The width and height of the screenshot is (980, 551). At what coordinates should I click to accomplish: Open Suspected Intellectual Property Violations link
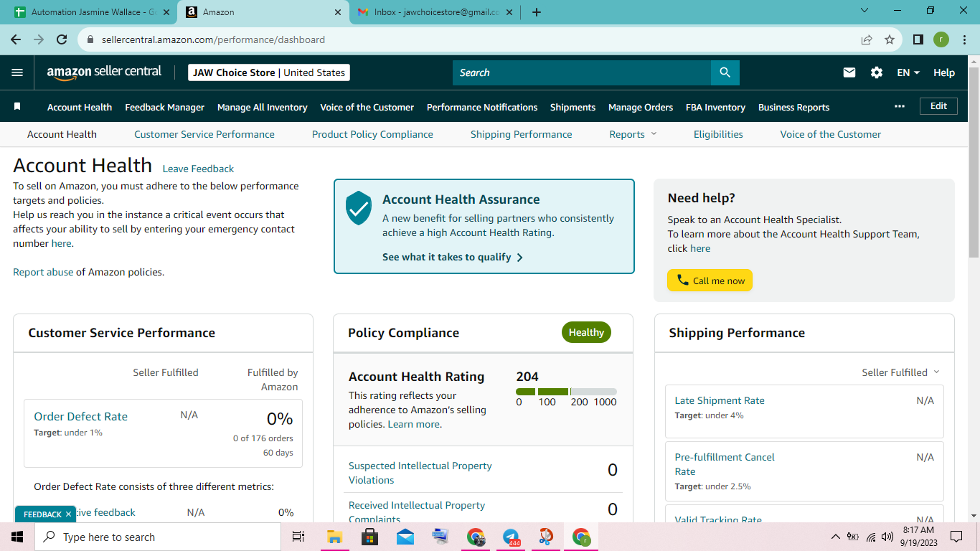[x=420, y=473]
